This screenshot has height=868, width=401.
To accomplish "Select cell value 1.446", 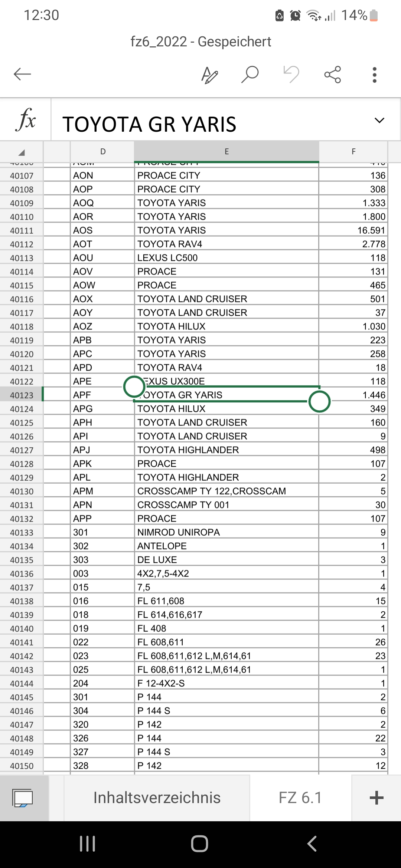I will click(353, 395).
